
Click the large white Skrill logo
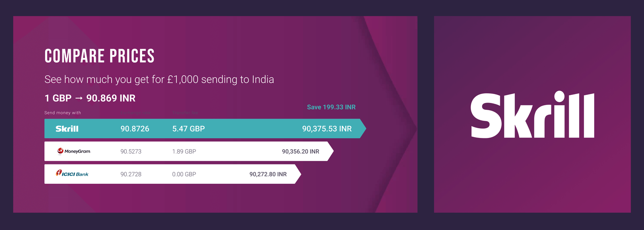click(x=532, y=115)
